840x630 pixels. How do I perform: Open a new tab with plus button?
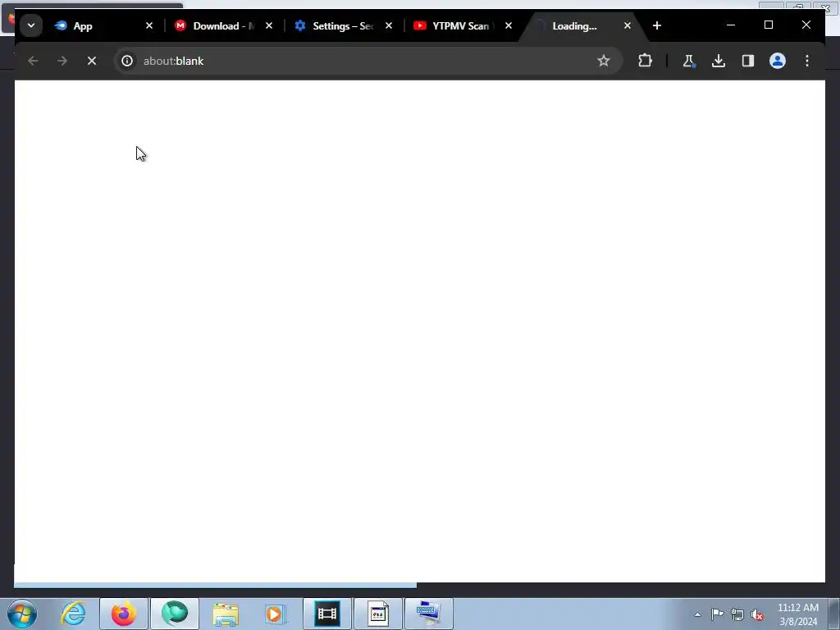click(657, 25)
